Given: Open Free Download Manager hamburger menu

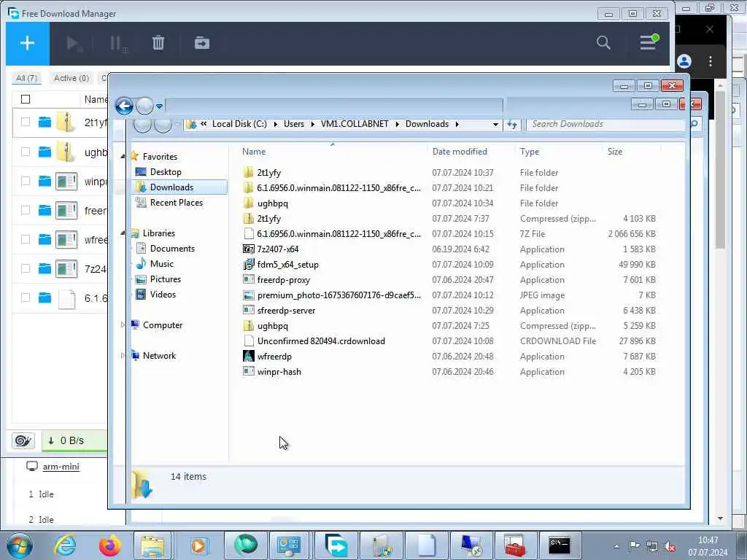Looking at the screenshot, I should 648,42.
